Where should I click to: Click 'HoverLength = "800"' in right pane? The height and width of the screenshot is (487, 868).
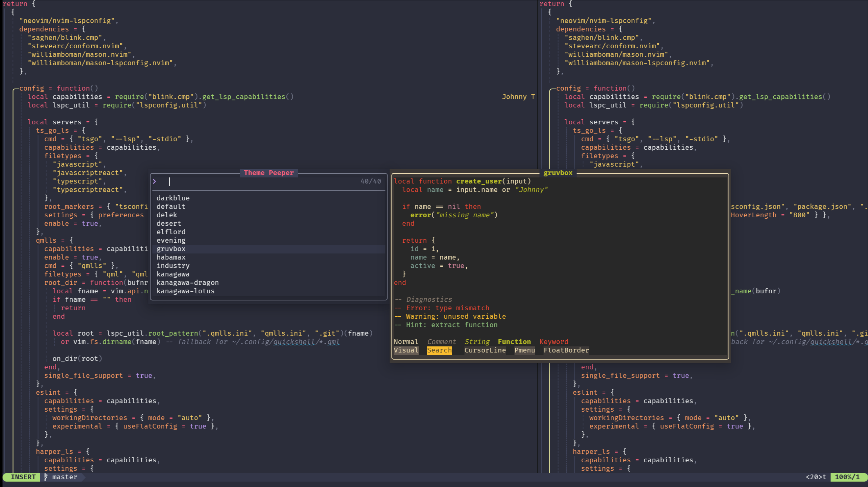pyautogui.click(x=770, y=215)
